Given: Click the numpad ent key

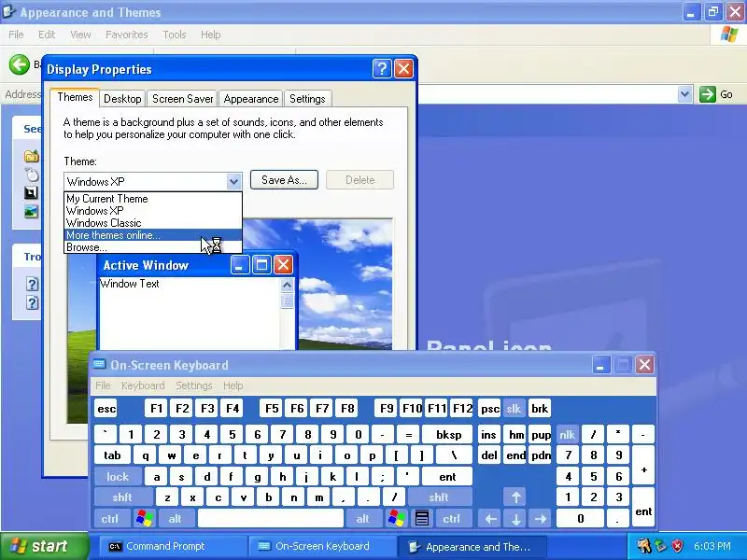Looking at the screenshot, I should [643, 508].
